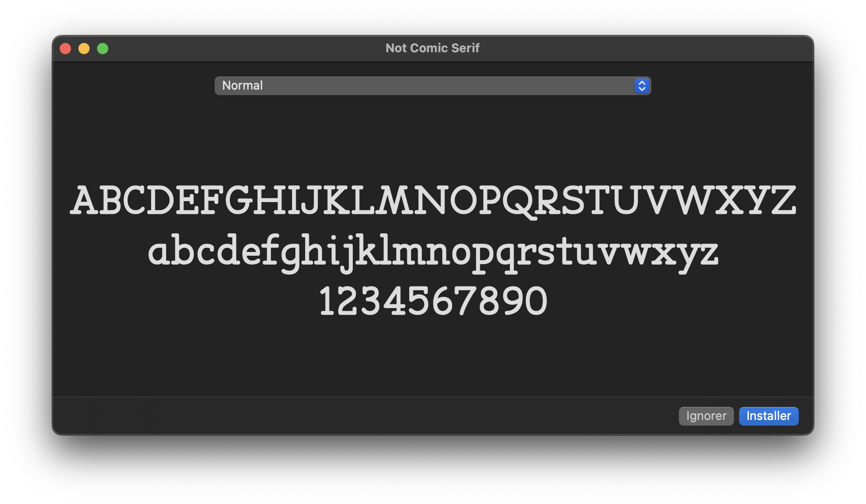The width and height of the screenshot is (866, 504).
Task: Click digit 1 in the number preview
Action: 327,301
